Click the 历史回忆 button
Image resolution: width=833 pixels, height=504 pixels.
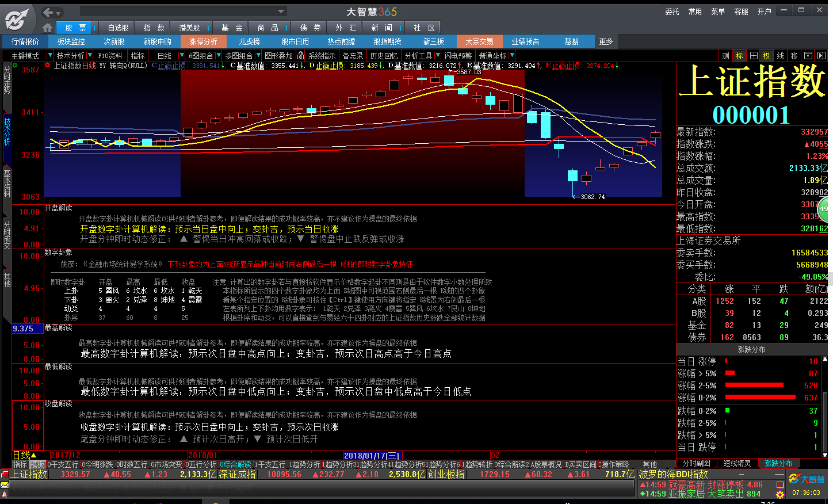coord(384,56)
